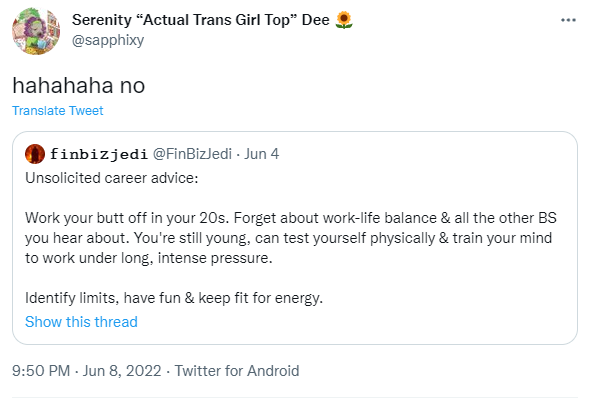Open the Serenity "Actual Trans Girl Top" Dee profile
The image size is (593, 399).
click(x=200, y=20)
